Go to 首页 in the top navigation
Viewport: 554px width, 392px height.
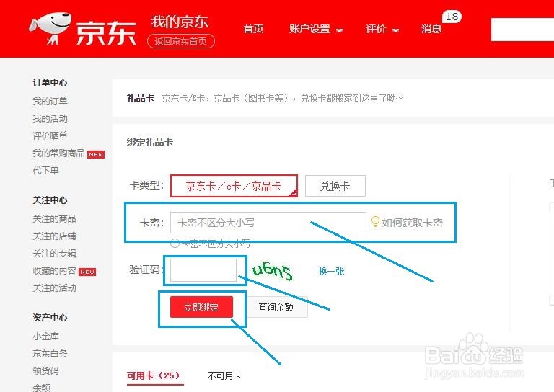253,29
